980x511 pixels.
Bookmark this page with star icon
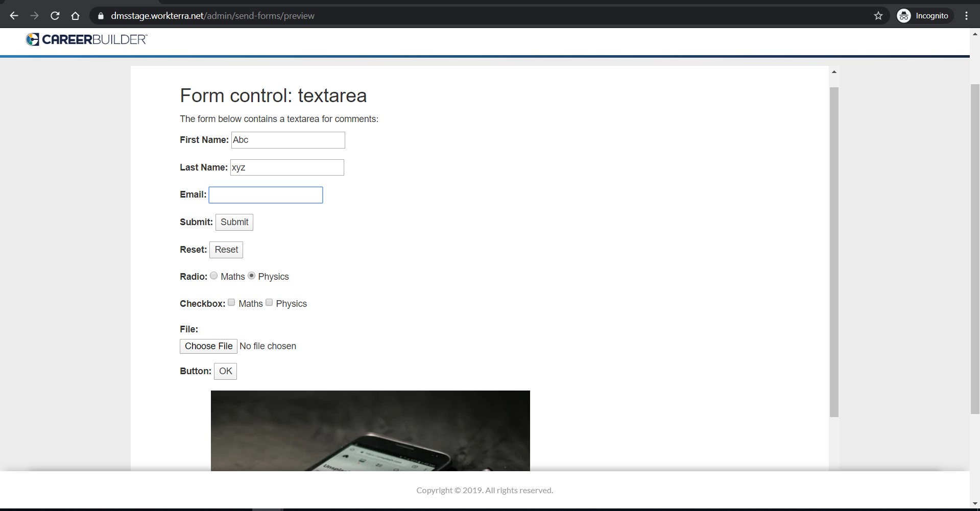click(878, 16)
